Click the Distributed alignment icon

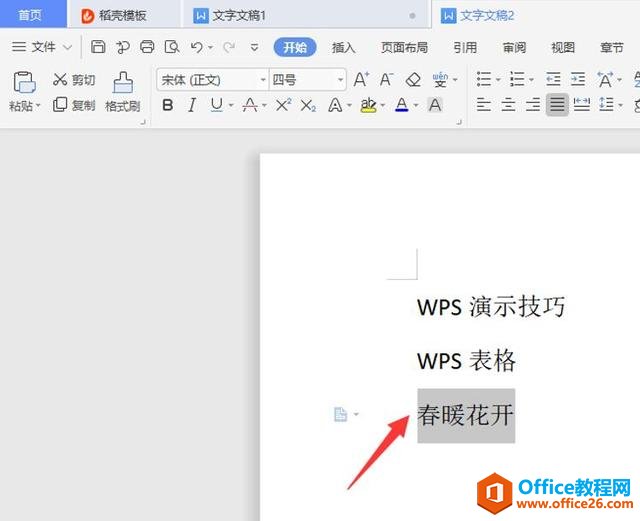click(x=582, y=105)
